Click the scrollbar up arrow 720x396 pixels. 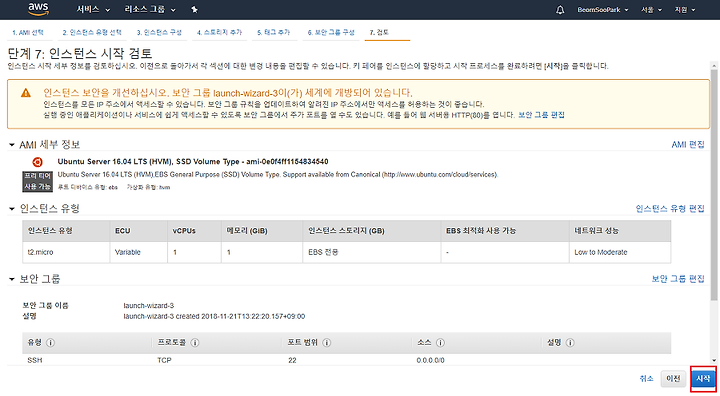click(x=714, y=65)
